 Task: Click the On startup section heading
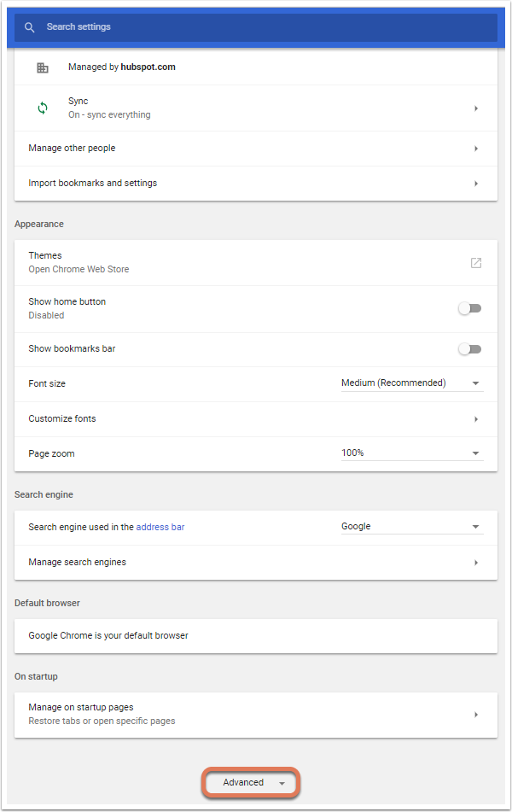tap(36, 676)
